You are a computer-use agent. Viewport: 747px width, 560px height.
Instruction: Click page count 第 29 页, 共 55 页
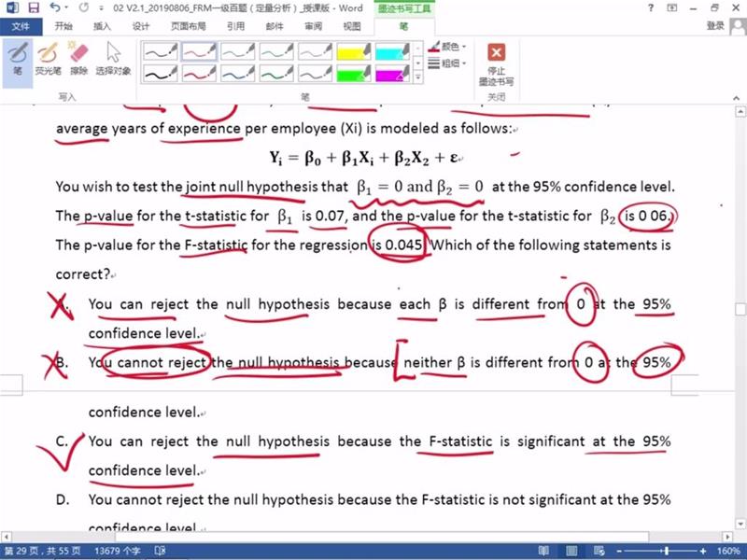(x=42, y=551)
